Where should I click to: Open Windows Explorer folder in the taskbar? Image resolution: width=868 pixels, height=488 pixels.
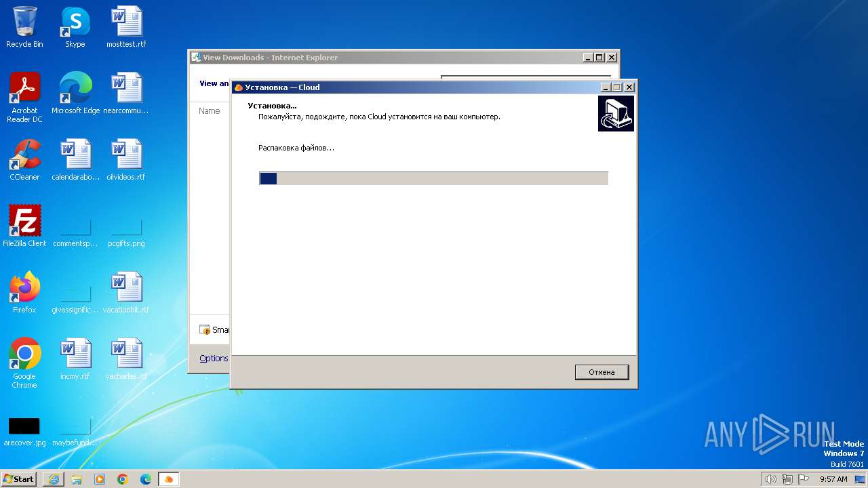pyautogui.click(x=77, y=479)
